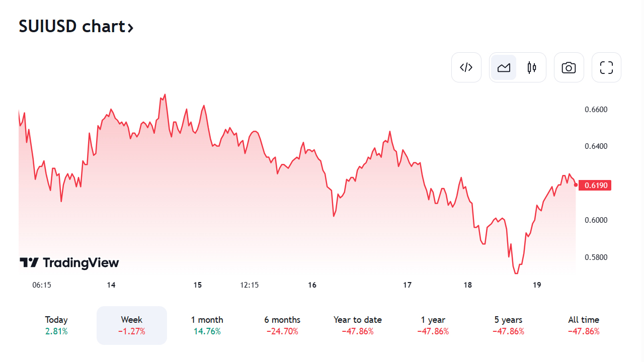Screen dimensions: 644x362
Task: Select the 1 year time range
Action: click(433, 325)
